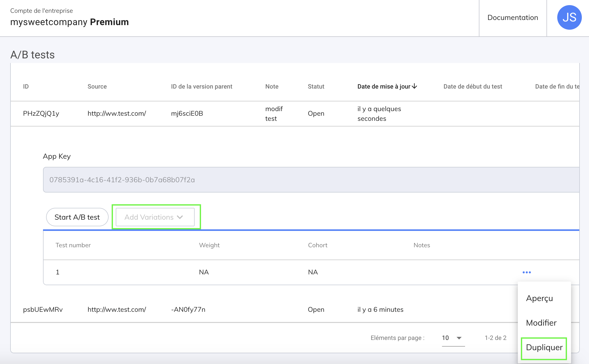Sort by Date de début du test header

click(x=472, y=87)
